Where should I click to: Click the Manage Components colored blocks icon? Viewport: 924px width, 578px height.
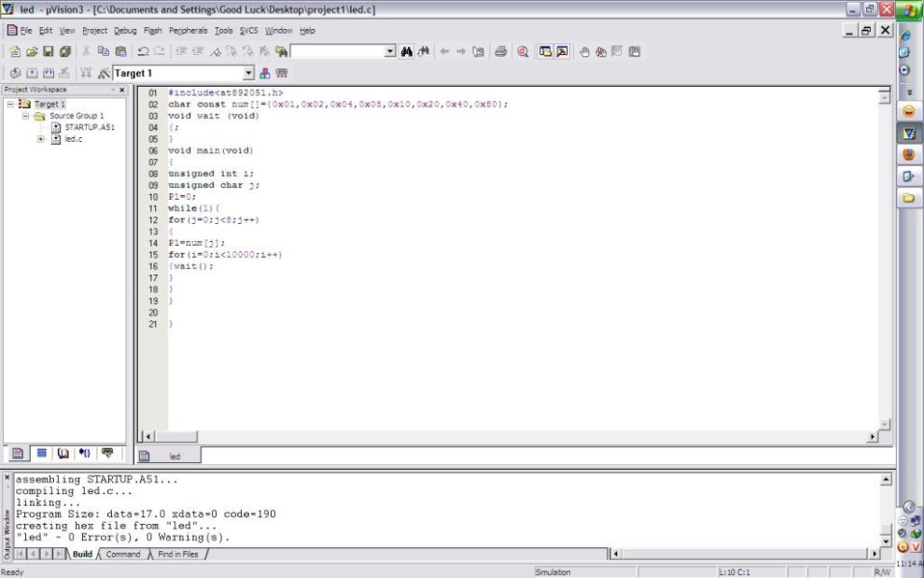point(264,73)
